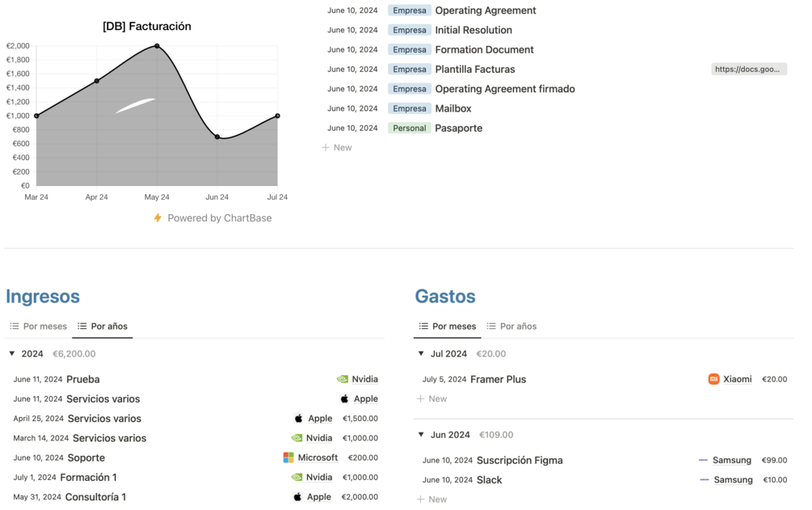Collapse the 2024 income group
Image resolution: width=812 pixels, height=510 pixels.
(x=12, y=353)
